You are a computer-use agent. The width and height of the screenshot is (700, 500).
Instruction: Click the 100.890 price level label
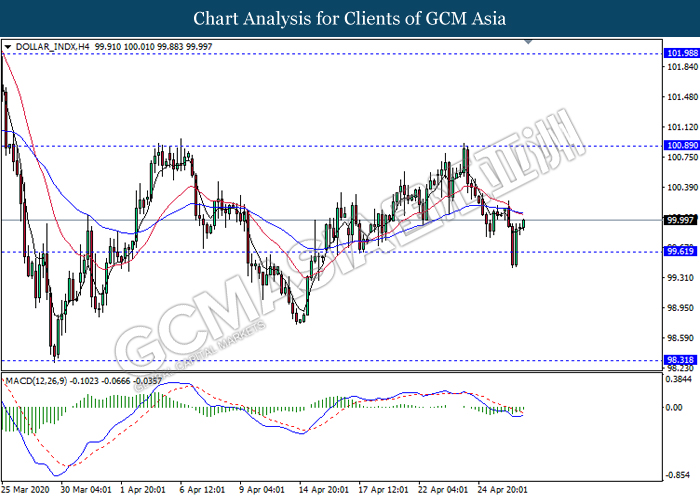(x=681, y=145)
